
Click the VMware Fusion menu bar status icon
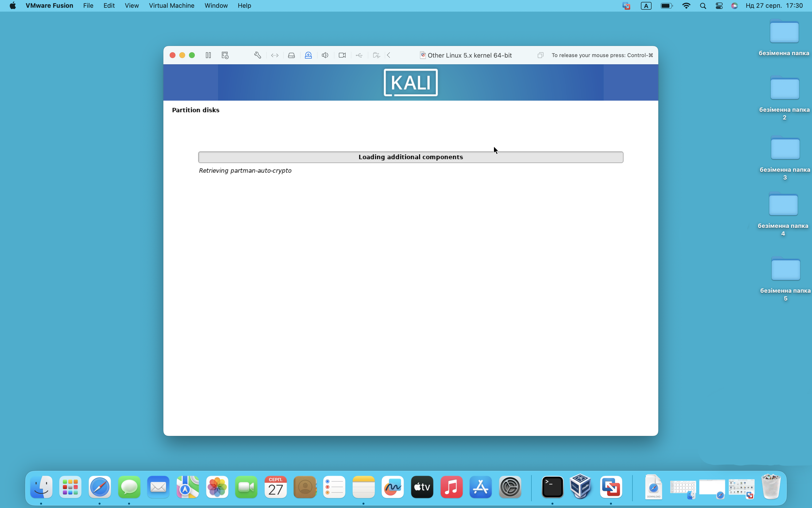coord(626,6)
